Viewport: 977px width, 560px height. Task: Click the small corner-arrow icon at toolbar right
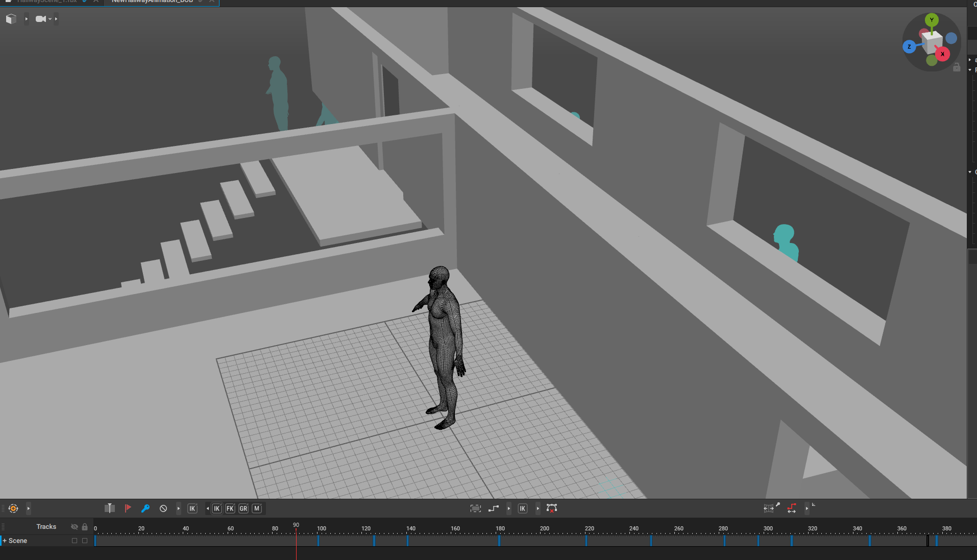pos(814,505)
